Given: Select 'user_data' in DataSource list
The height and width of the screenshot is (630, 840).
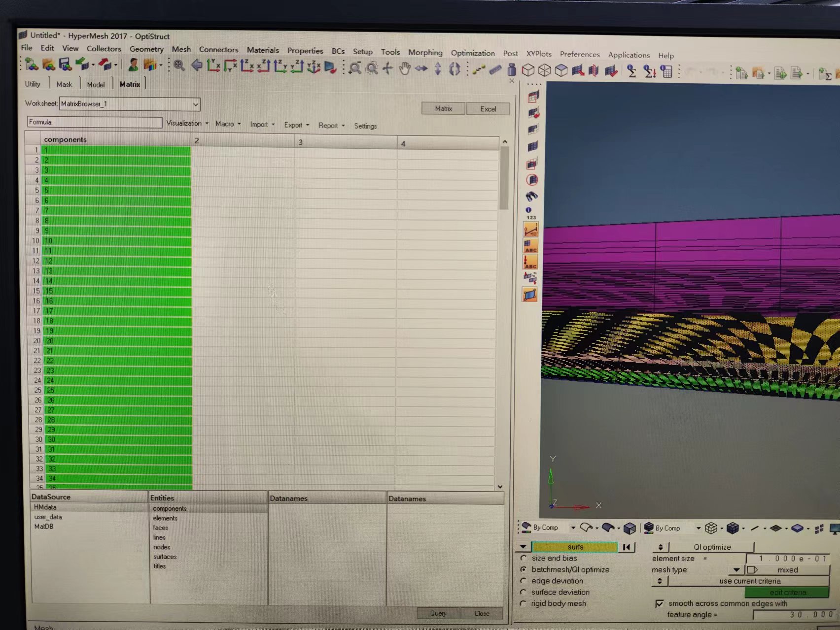Looking at the screenshot, I should [x=48, y=517].
